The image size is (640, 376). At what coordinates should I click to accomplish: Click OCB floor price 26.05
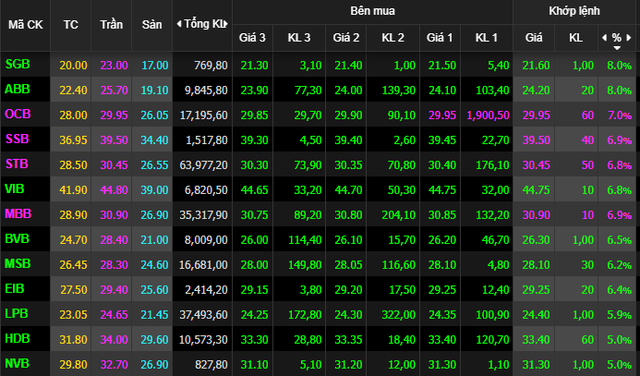point(155,115)
